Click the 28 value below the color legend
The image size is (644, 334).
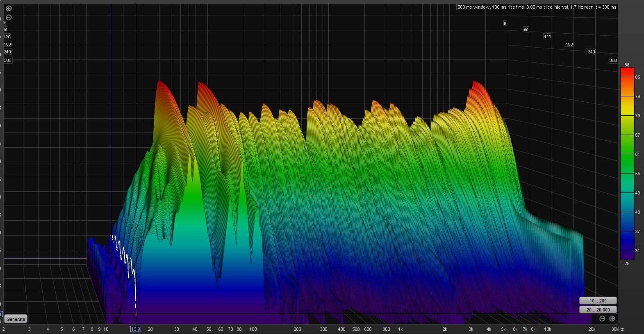coord(627,263)
